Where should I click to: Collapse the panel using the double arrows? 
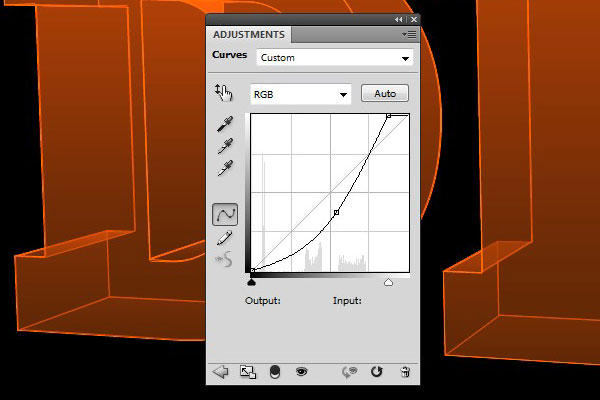(399, 19)
